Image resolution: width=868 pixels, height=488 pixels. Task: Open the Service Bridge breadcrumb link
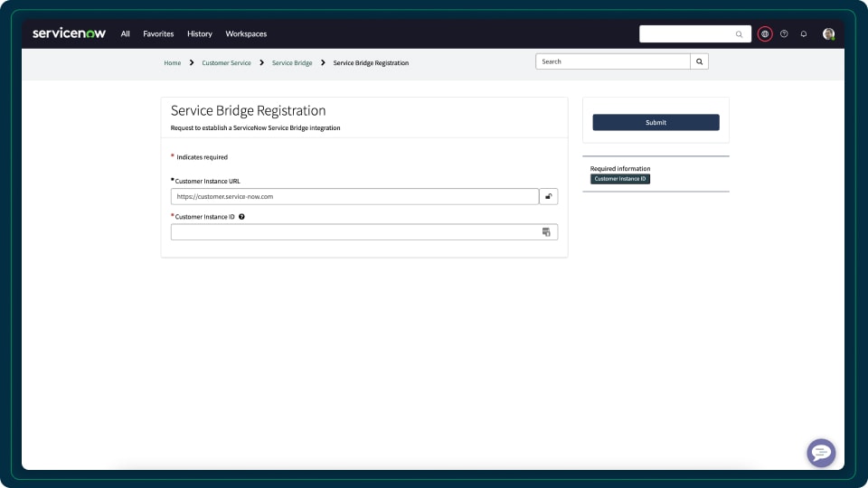292,63
